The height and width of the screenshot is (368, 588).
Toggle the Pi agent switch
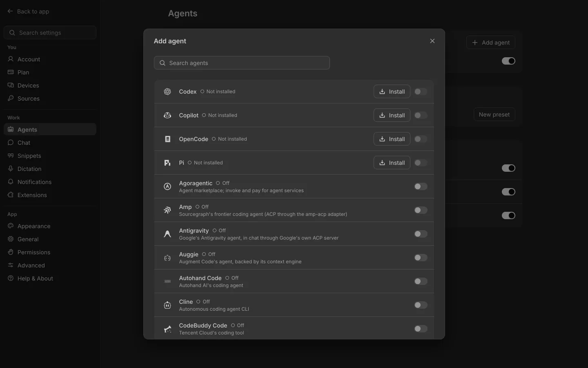click(421, 163)
